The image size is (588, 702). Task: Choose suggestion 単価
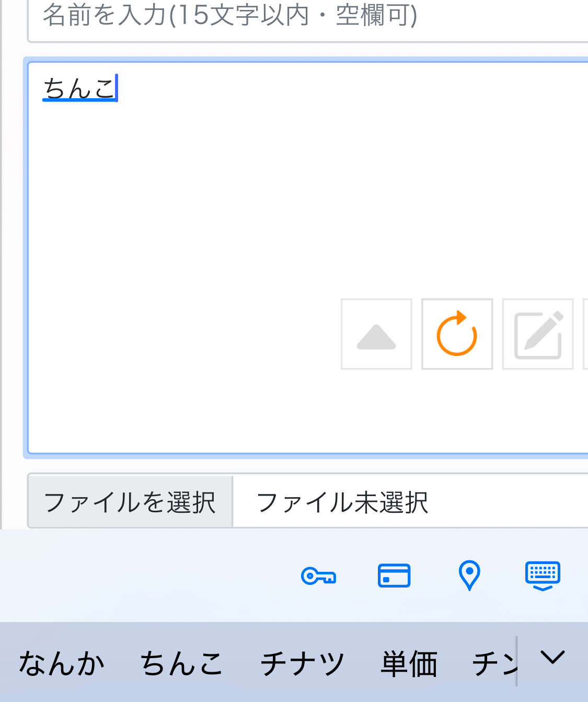pos(409,663)
